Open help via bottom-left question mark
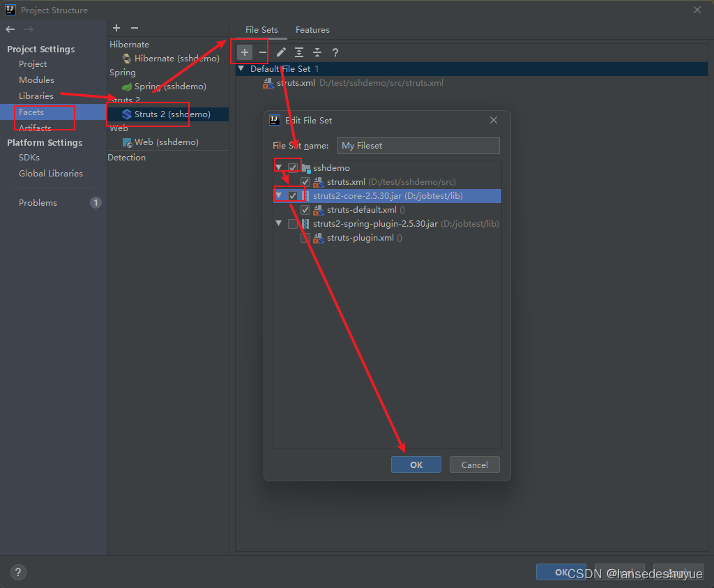The image size is (714, 588). (x=18, y=572)
